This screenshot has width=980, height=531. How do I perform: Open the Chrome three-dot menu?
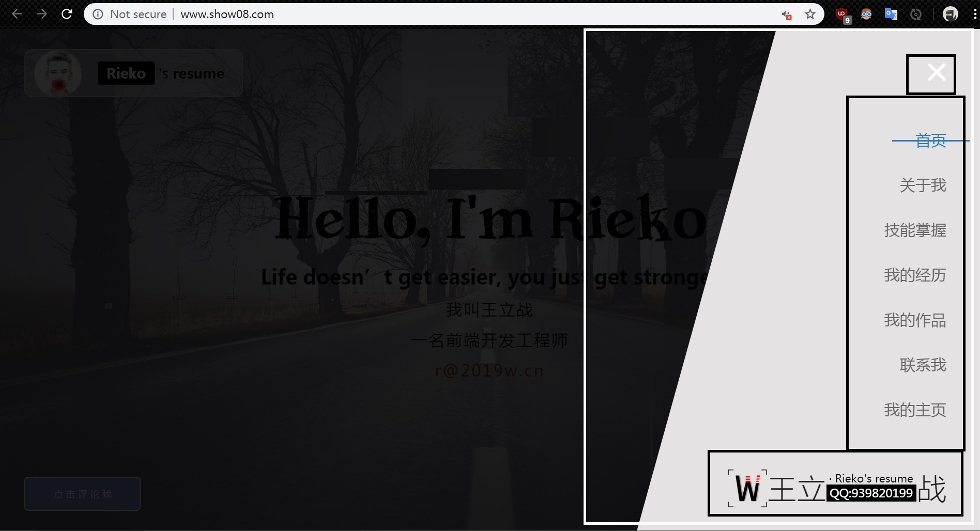[x=975, y=14]
